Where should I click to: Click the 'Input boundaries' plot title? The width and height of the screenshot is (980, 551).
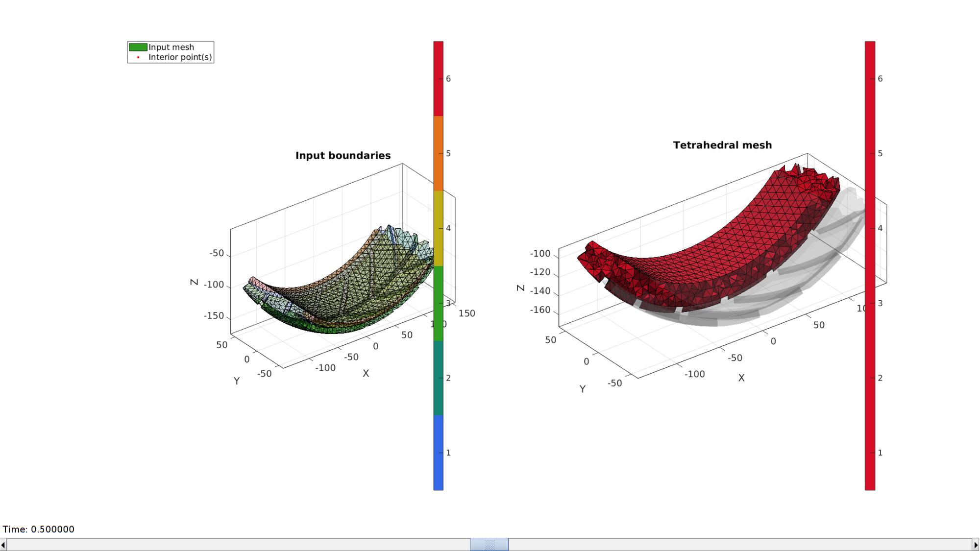(343, 155)
